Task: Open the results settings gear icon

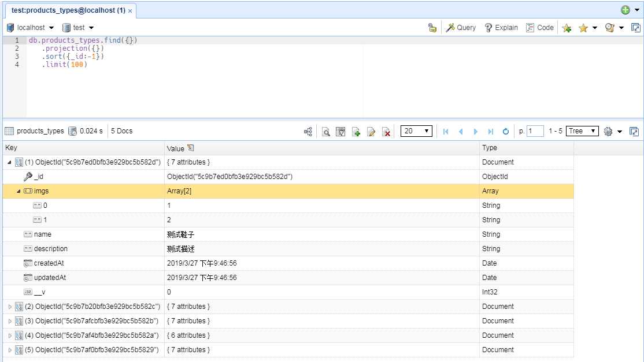Action: tap(608, 132)
